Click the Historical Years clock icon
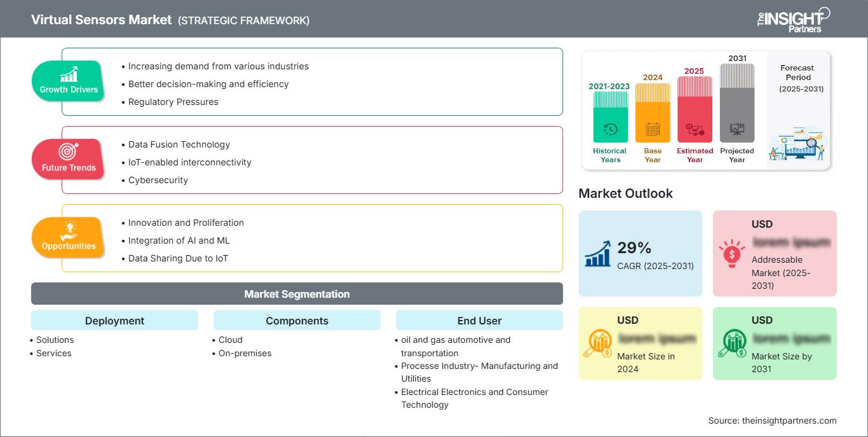The width and height of the screenshot is (868, 437). [610, 129]
